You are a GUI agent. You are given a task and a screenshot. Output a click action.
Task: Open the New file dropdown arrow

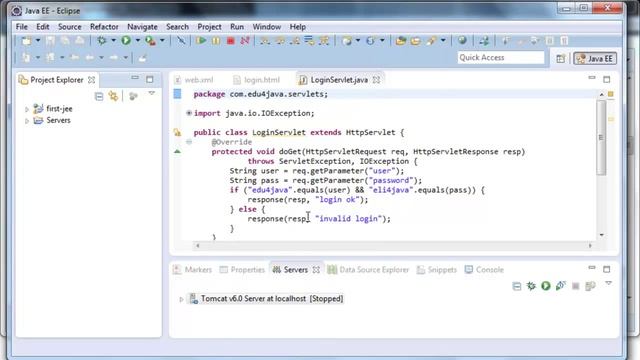click(x=38, y=40)
